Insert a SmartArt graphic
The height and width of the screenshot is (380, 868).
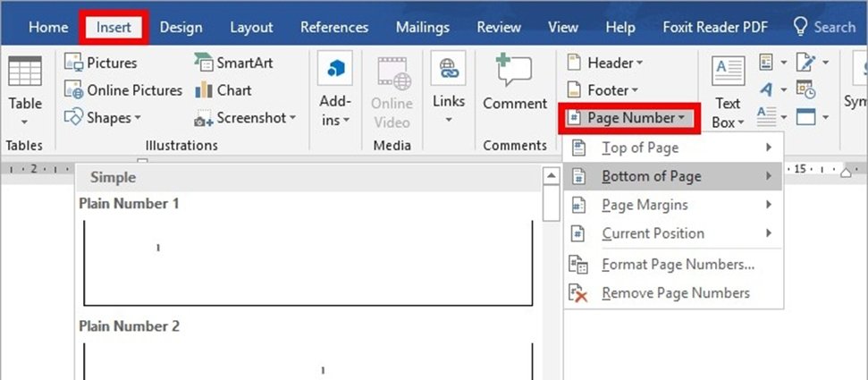point(233,63)
